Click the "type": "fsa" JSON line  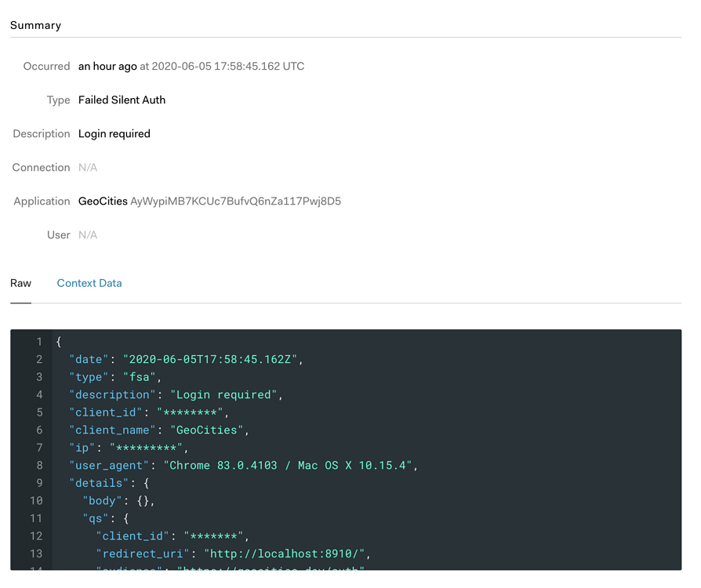coord(115,377)
